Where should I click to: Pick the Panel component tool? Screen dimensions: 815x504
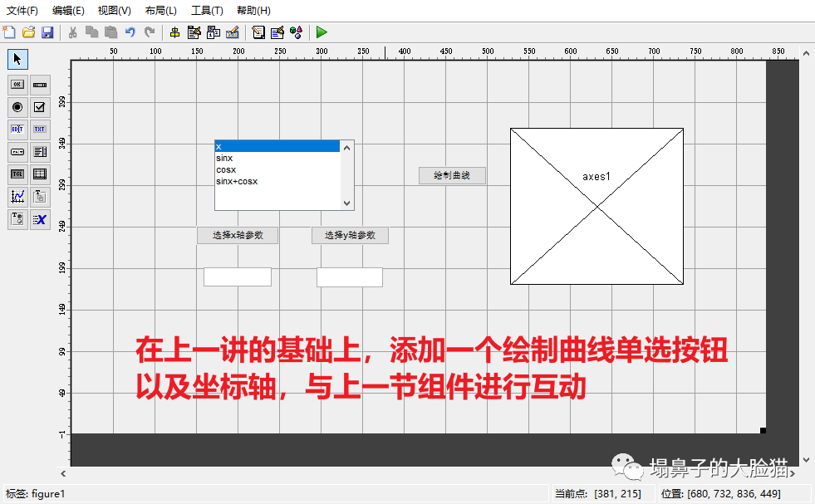click(x=40, y=197)
